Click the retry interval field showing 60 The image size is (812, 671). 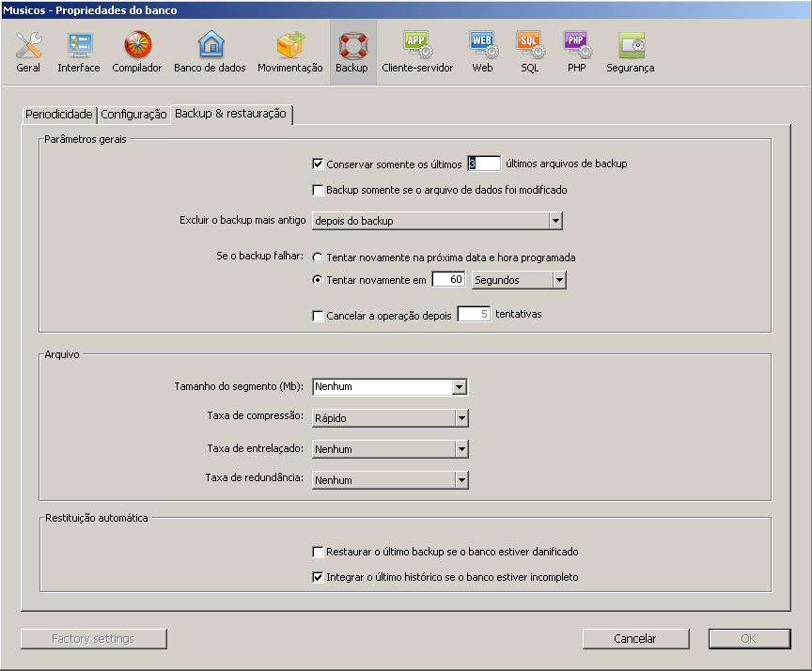tap(448, 280)
